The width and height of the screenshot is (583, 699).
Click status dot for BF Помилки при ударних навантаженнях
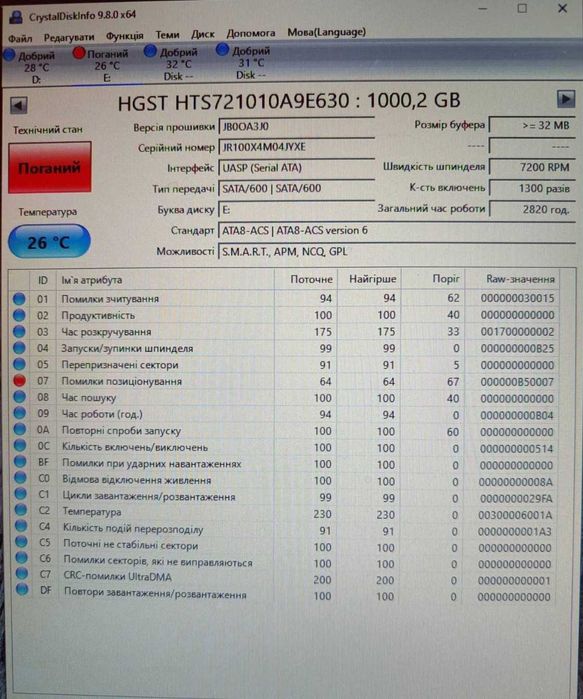(20, 462)
